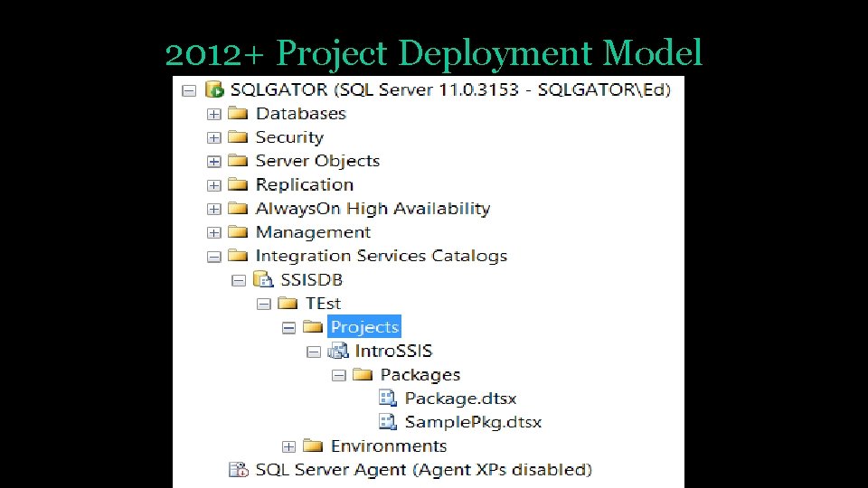Click the IntroSSIS project icon

pos(338,351)
